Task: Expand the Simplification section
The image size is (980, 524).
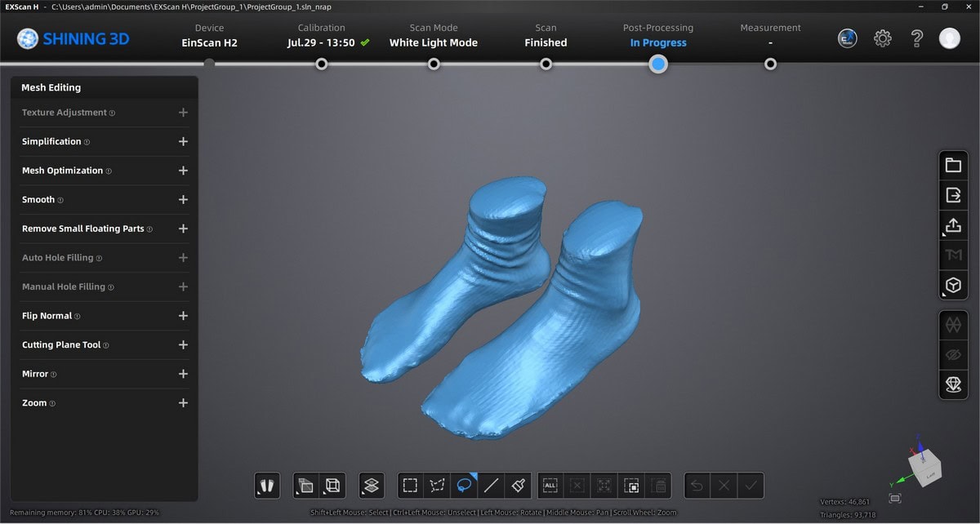Action: point(183,142)
